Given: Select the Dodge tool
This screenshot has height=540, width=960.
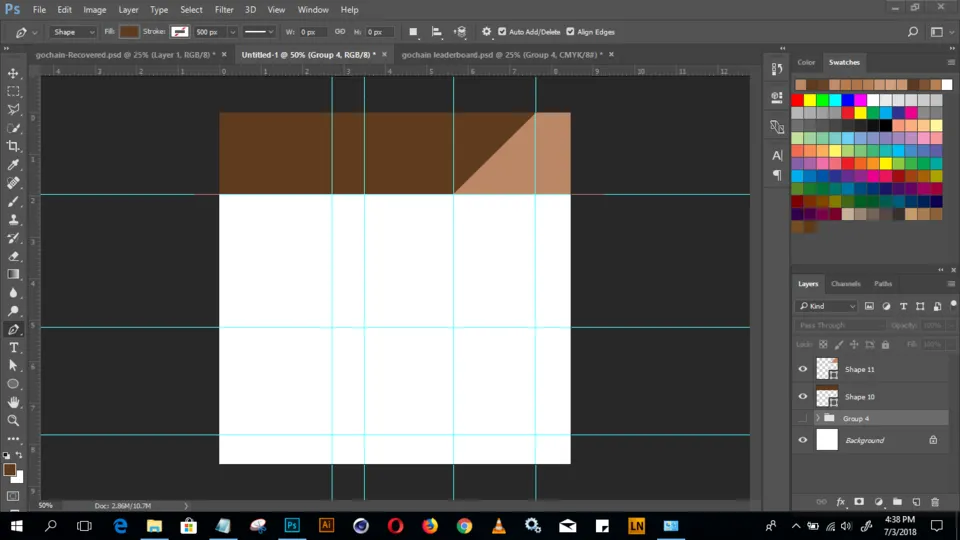Looking at the screenshot, I should coord(13,311).
